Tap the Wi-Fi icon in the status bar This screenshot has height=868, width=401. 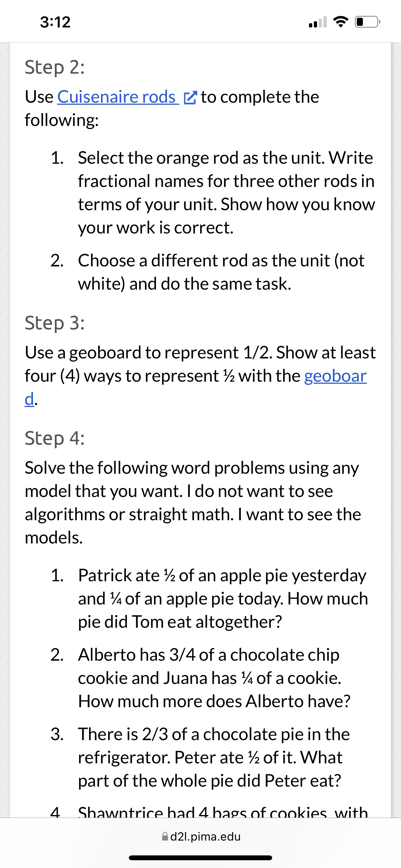coord(341,22)
